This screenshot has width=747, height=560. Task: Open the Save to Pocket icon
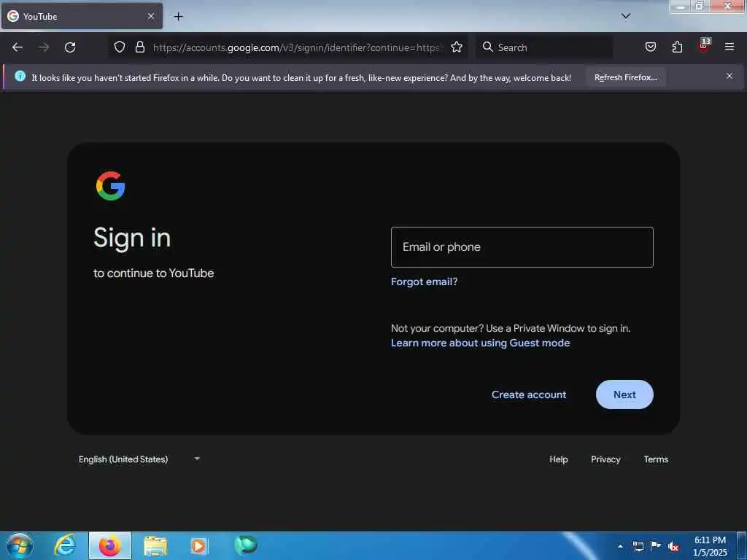[650, 47]
